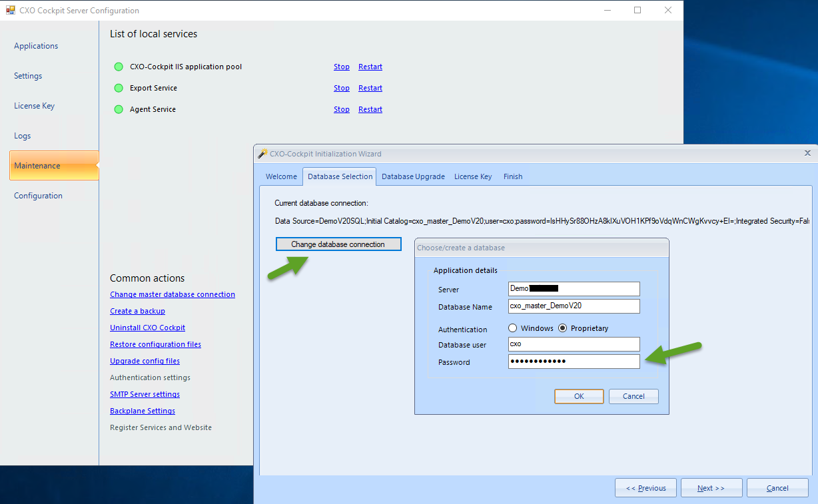Viewport: 818px width, 504px height.
Task: Click Backplane Settings link
Action: (x=143, y=411)
